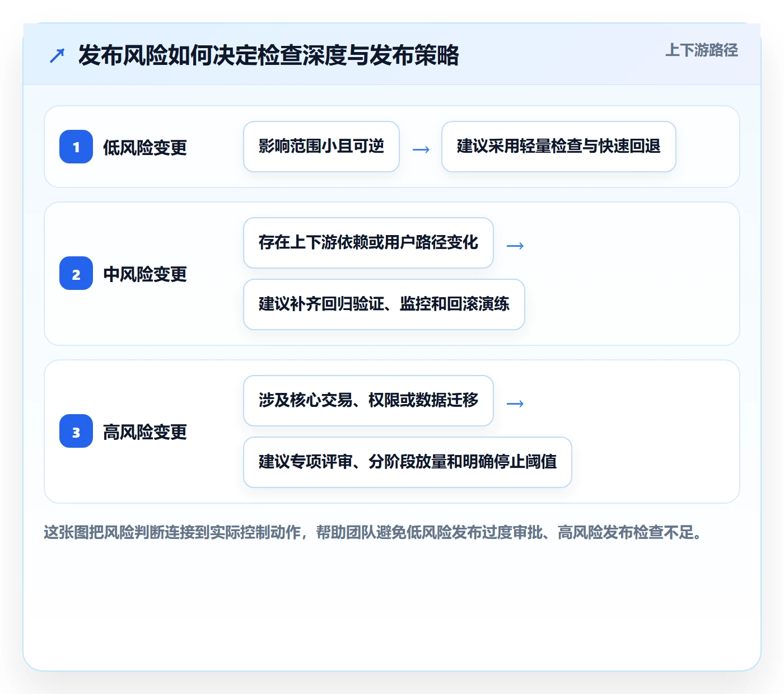
Task: Select the number 1 badge
Action: coord(76,147)
